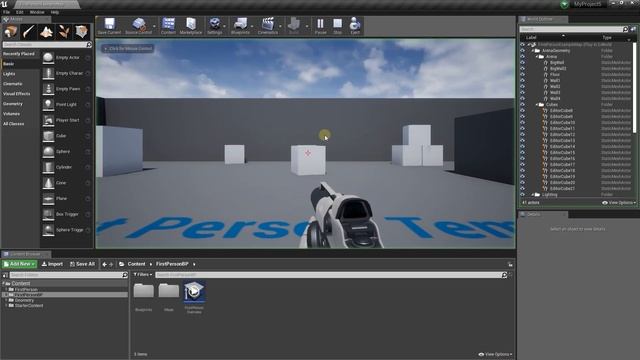Pick the Cube shape item
Image resolution: width=640 pixels, height=360 pixels.
click(67, 136)
